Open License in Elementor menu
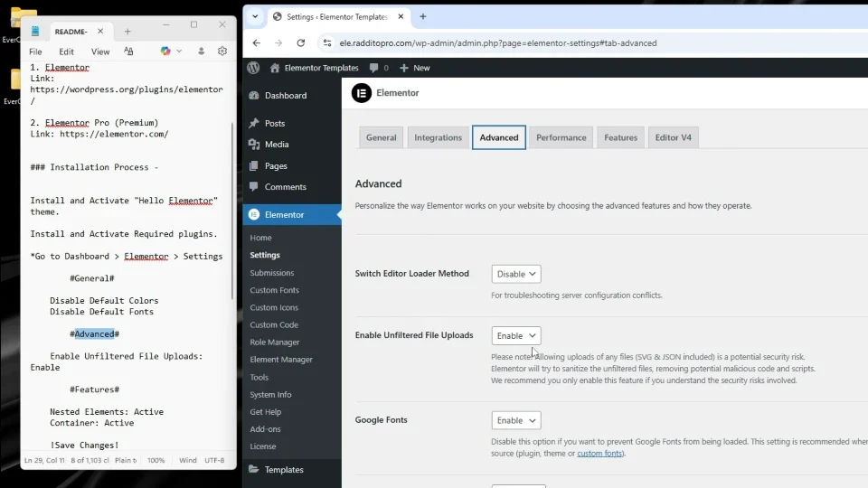The image size is (868, 488). coord(262,446)
